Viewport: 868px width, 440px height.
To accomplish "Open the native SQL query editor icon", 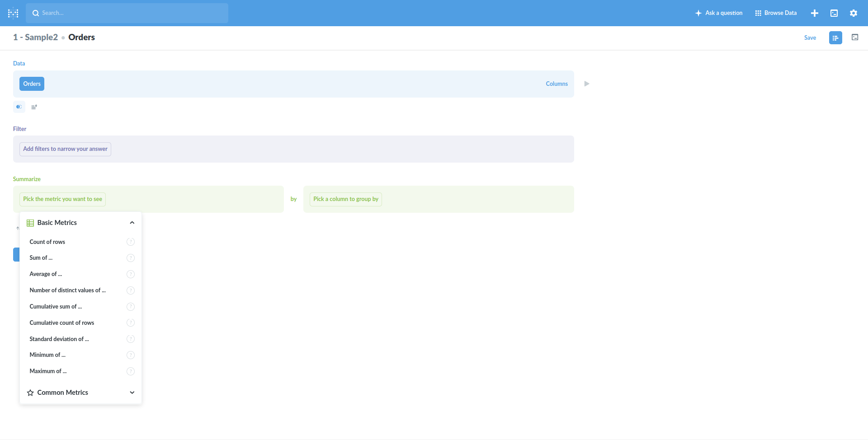I will coord(834,13).
